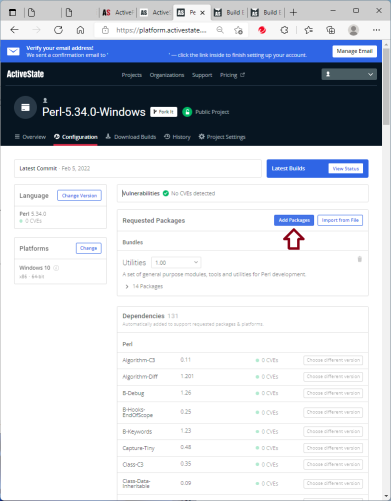Choose different version for B-Keywords
This screenshot has width=391, height=501.
pyautogui.click(x=333, y=432)
